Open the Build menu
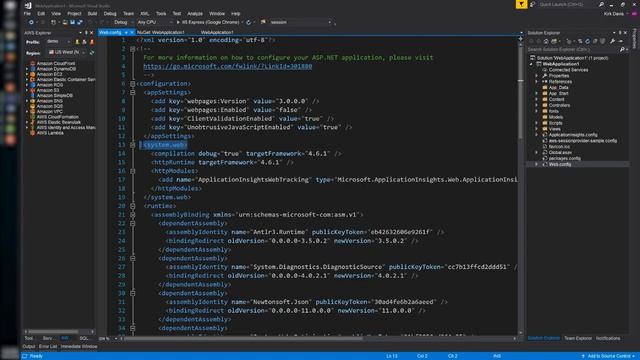The image size is (640, 360). [x=92, y=13]
